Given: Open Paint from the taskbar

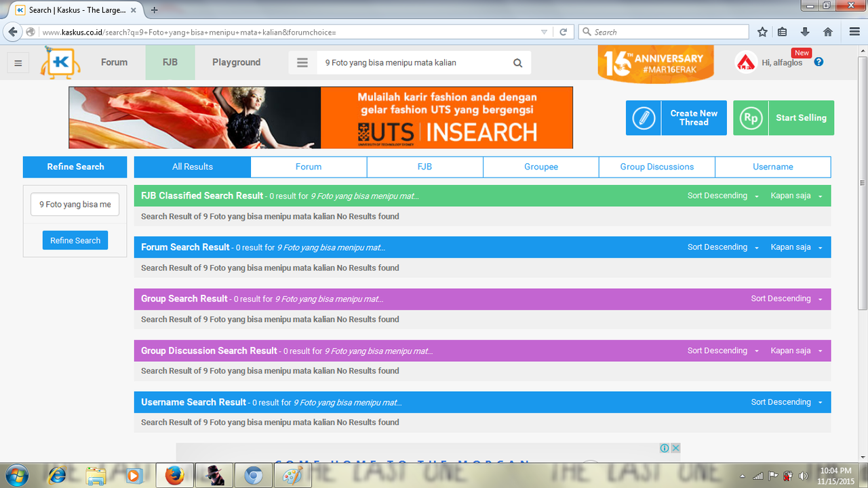Looking at the screenshot, I should [293, 476].
